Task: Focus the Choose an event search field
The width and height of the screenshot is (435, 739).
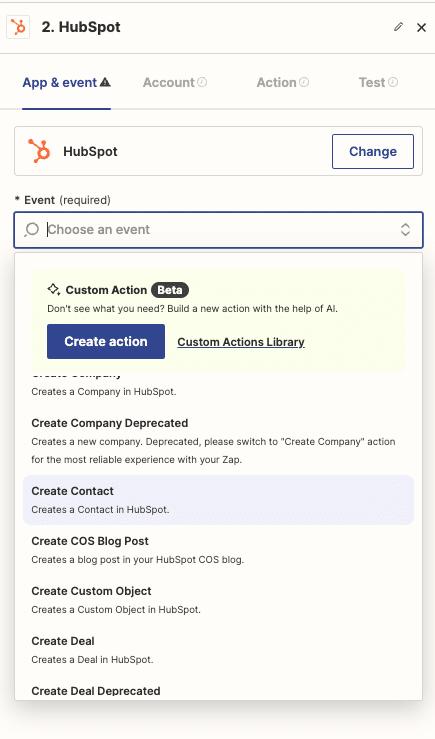Action: click(218, 230)
